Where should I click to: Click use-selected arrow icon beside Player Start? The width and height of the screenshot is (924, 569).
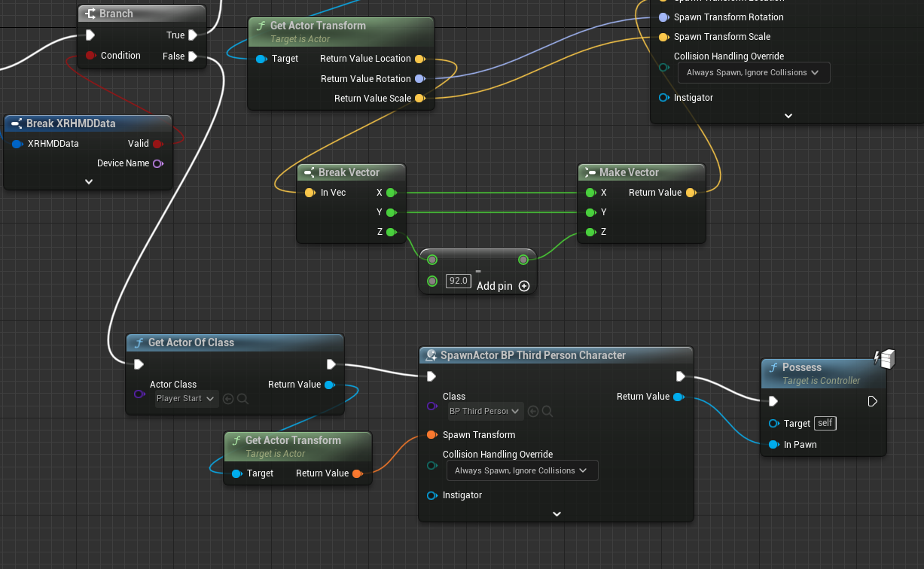point(228,399)
